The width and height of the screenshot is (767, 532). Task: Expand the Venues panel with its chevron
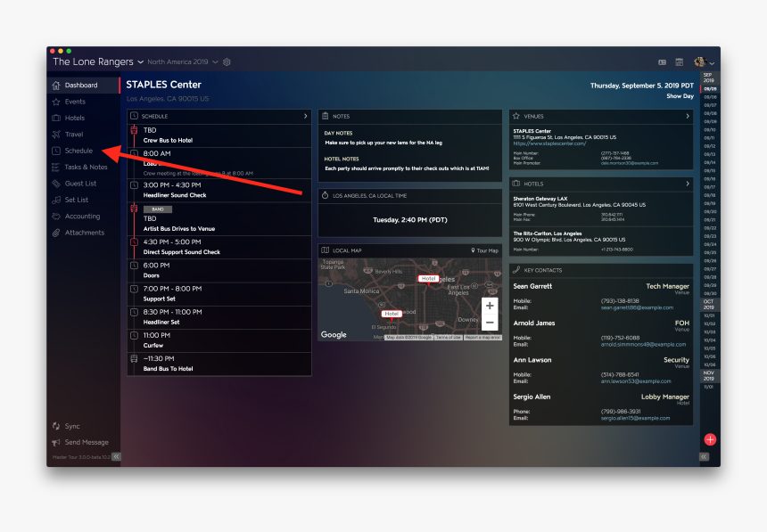[x=688, y=117]
